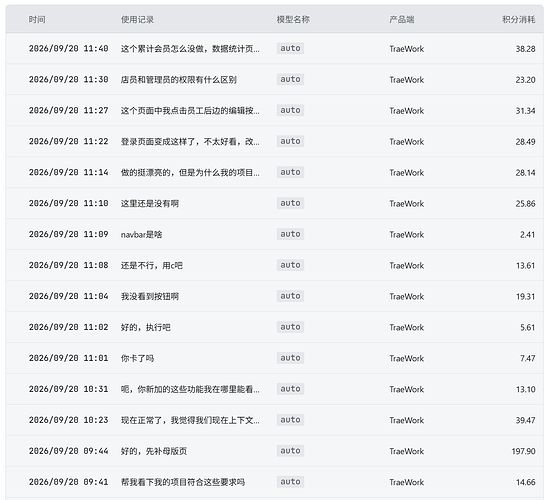
Task: Click the 模型名称 column header
Action: pos(293,19)
